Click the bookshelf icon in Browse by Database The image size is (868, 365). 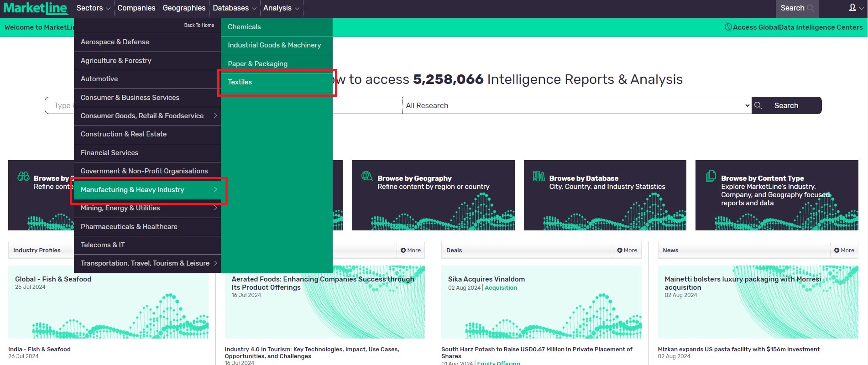point(539,176)
